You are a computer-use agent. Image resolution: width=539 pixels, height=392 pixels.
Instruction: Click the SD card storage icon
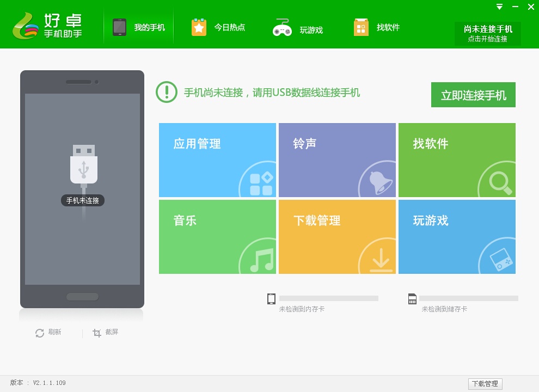[x=412, y=299]
